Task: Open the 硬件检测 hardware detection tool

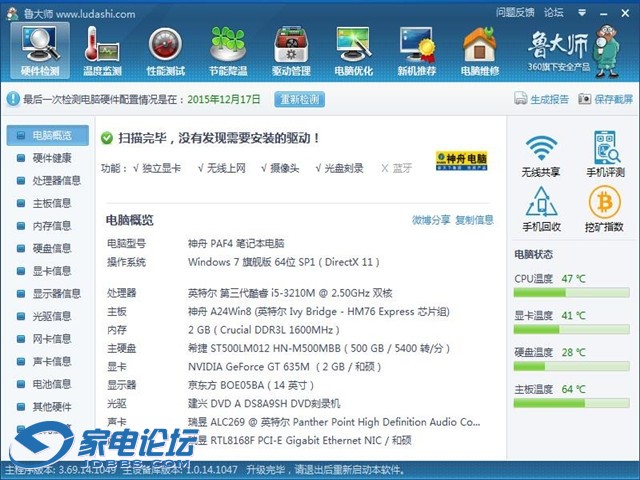Action: pos(40,51)
